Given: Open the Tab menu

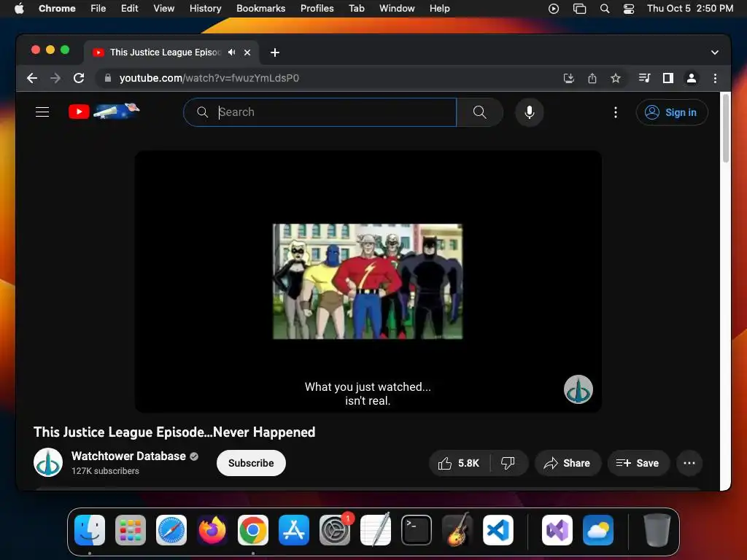Looking at the screenshot, I should (356, 8).
